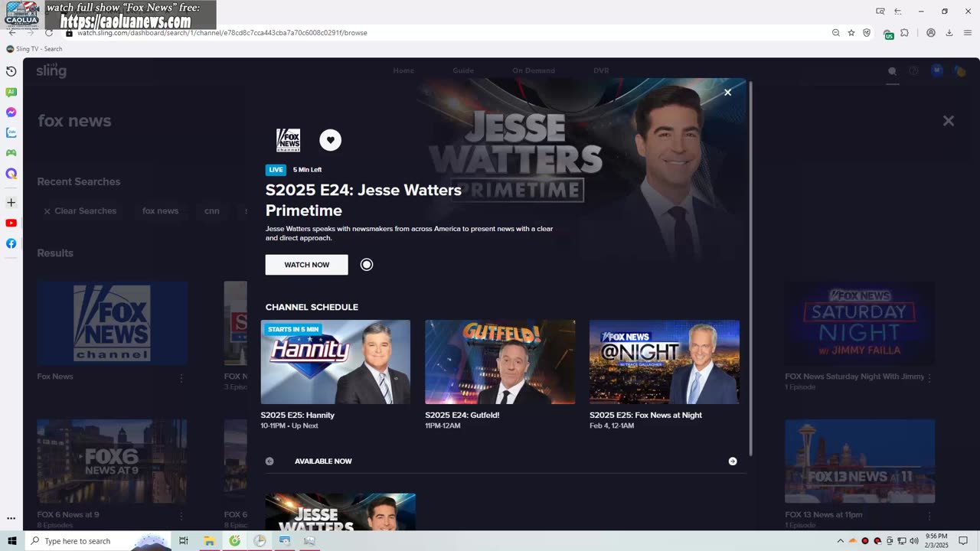Show hidden system tray icons chevron
980x551 pixels.
(x=840, y=541)
